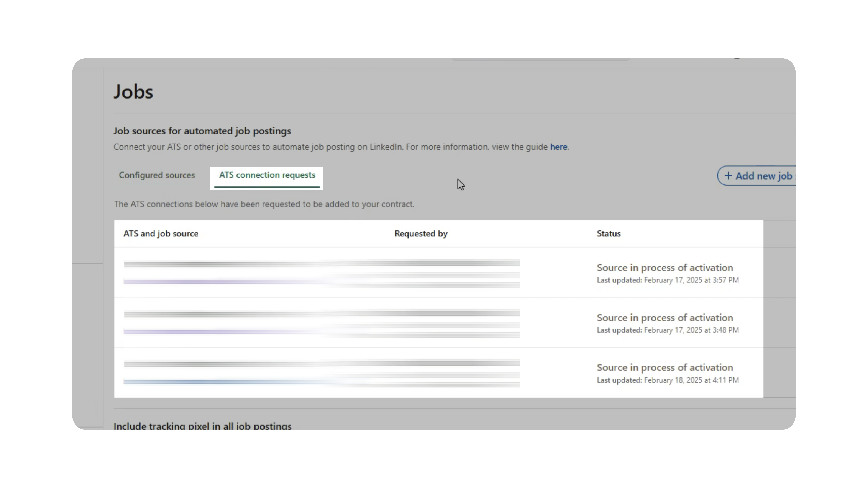Image resolution: width=868 pixels, height=488 pixels.
Task: Open the guide via the 'here' link
Action: (558, 147)
